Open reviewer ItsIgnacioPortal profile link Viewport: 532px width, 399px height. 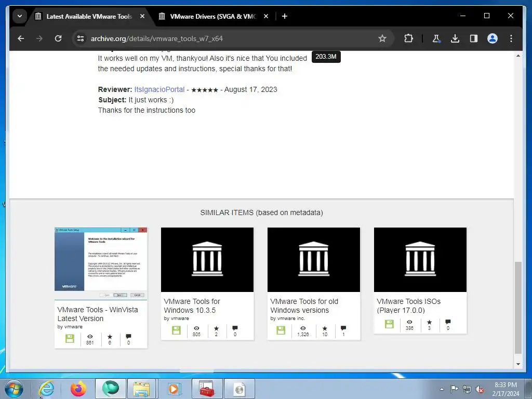159,89
